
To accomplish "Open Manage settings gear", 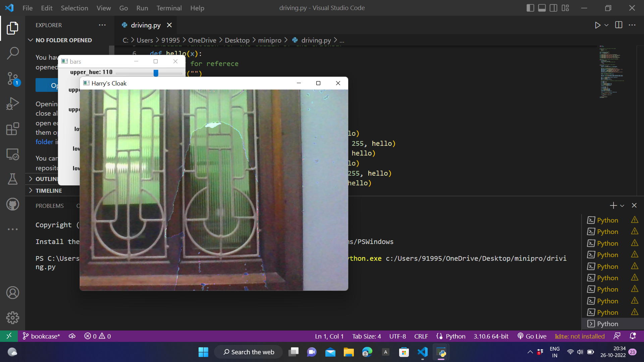I will coord(12,317).
